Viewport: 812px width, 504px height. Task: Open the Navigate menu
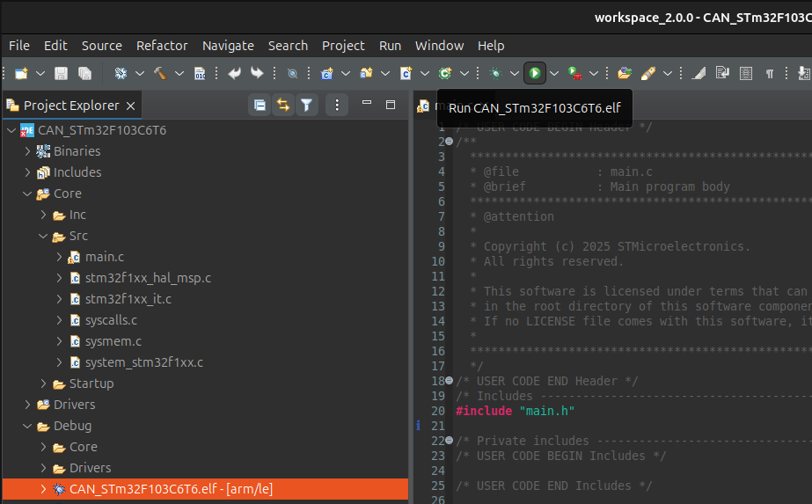click(x=228, y=46)
